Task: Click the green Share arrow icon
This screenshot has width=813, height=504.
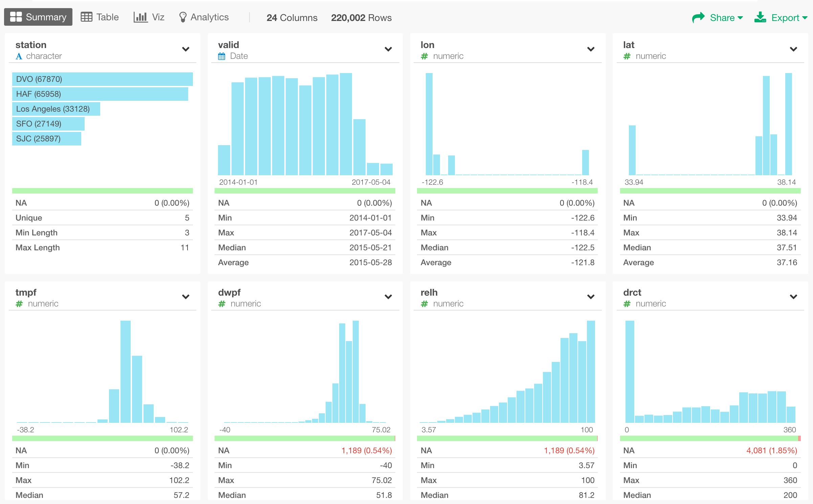Action: click(698, 17)
